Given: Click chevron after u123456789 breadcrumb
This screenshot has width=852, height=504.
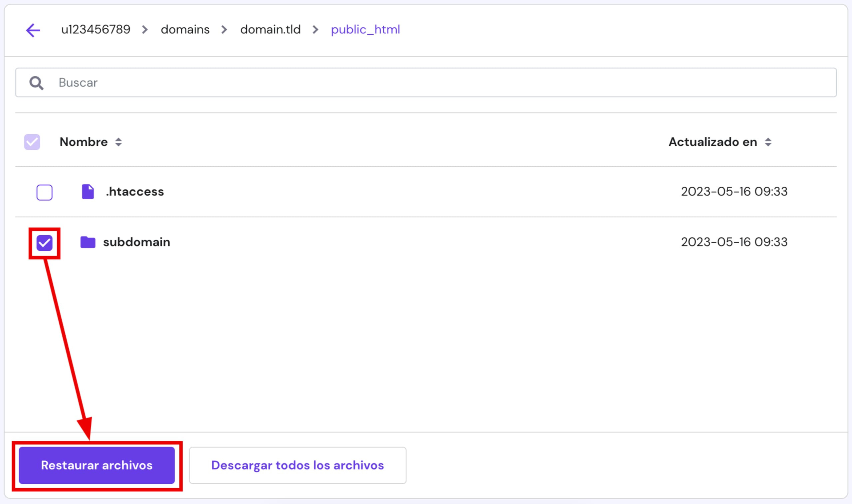Looking at the screenshot, I should tap(145, 30).
